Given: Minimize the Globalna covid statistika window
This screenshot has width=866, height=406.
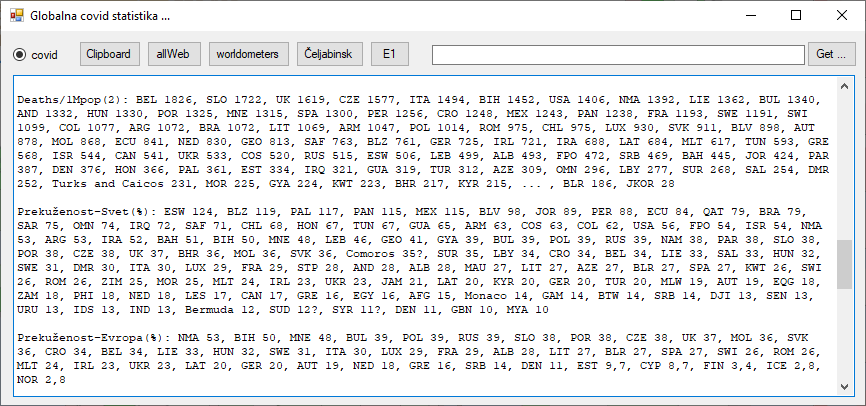Looking at the screenshot, I should coord(750,16).
